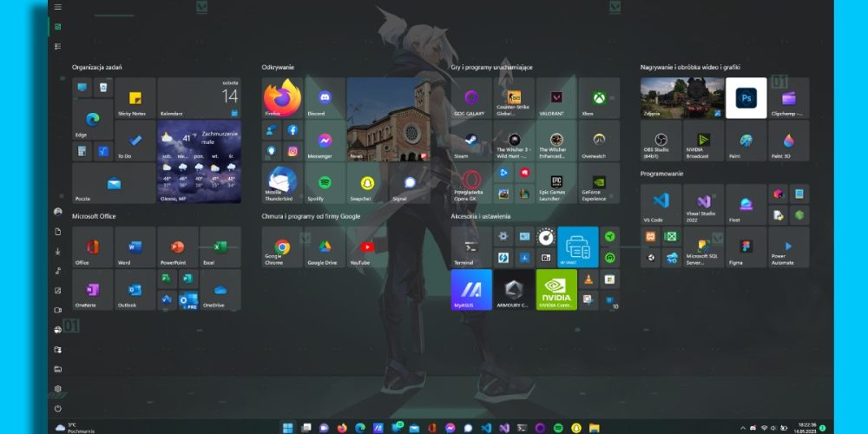Launch the YouTube tile
This screenshot has height=434, width=868.
[x=367, y=247]
